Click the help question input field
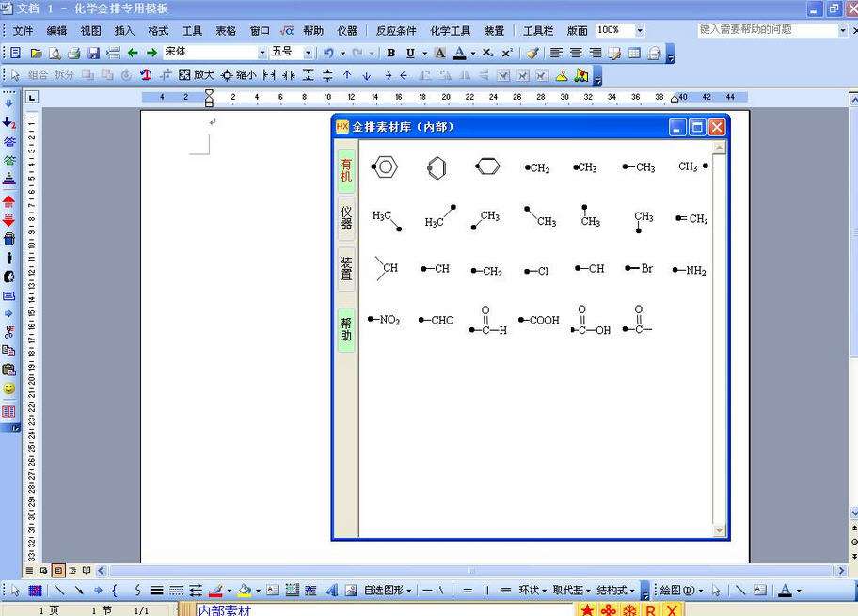This screenshot has width=858, height=616. click(x=768, y=30)
